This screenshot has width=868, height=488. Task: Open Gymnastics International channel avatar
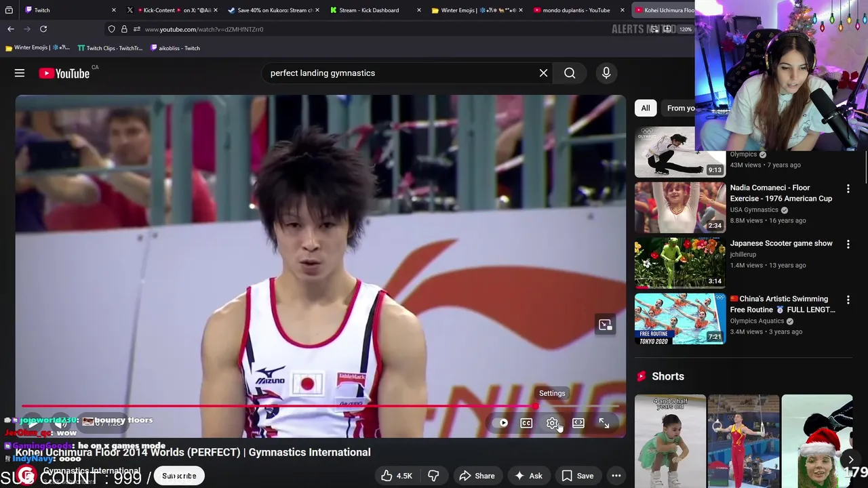(26, 475)
